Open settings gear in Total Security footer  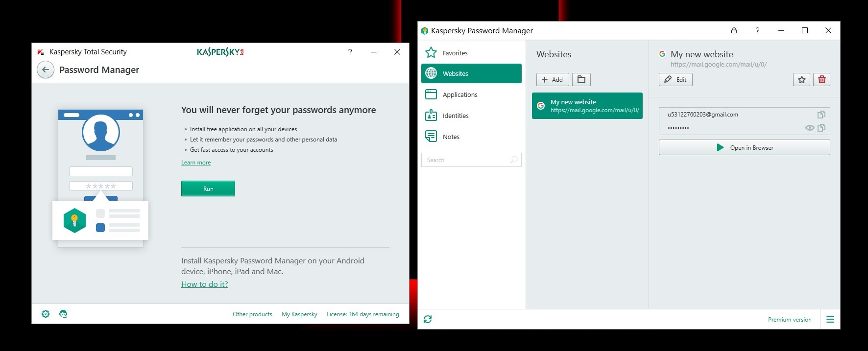click(46, 314)
